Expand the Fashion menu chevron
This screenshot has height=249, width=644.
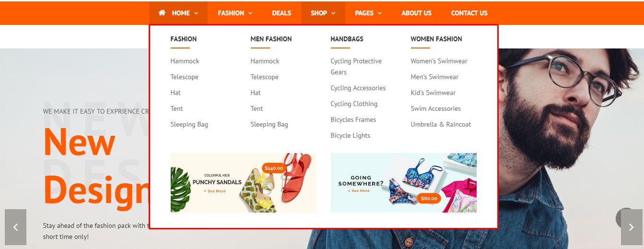250,13
